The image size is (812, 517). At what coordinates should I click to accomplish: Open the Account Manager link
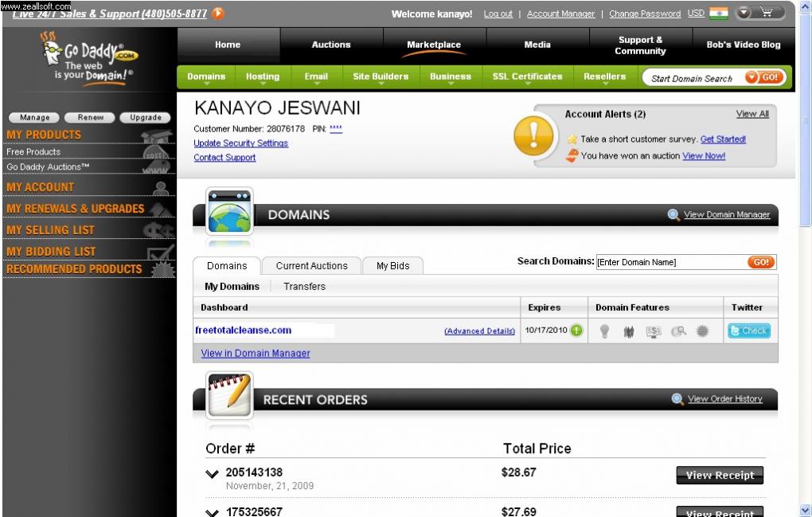561,14
